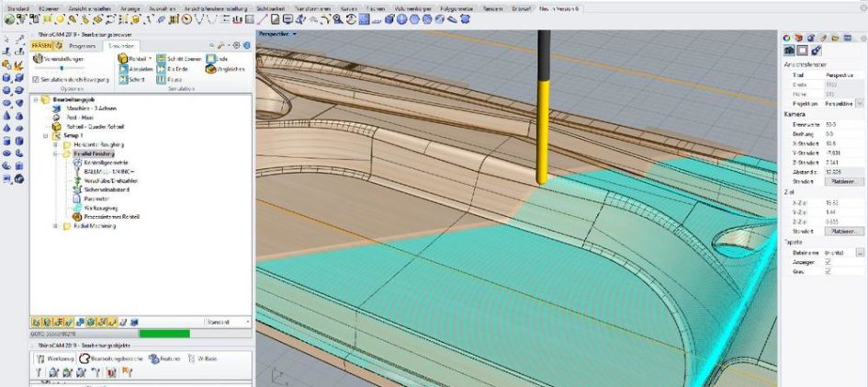This screenshot has width=868, height=387.
Task: Toggle the Grau checkbox in Tapete section
Action: point(828,270)
